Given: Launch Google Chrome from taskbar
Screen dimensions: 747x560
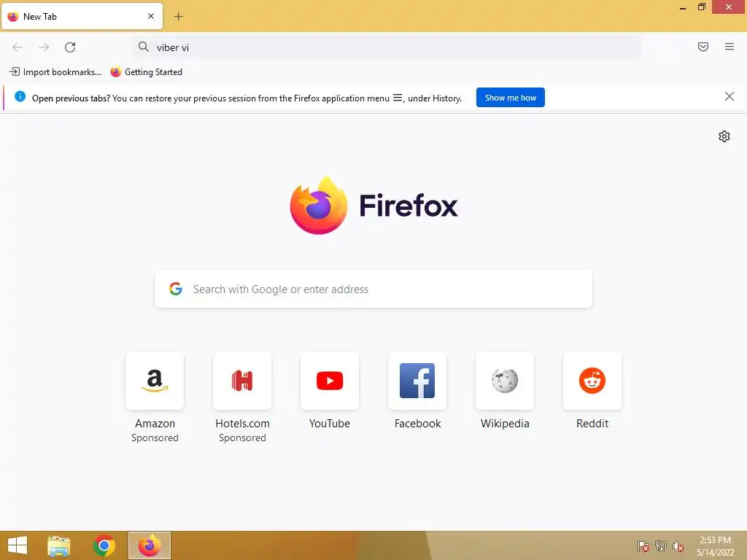Looking at the screenshot, I should pyautogui.click(x=104, y=545).
